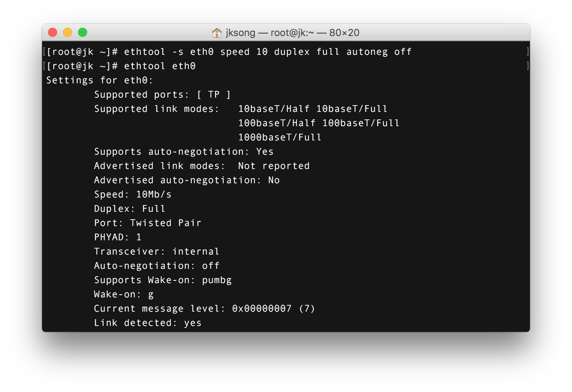This screenshot has width=572, height=392.
Task: Click 'Port: Twisted Pair' line
Action: 148,223
